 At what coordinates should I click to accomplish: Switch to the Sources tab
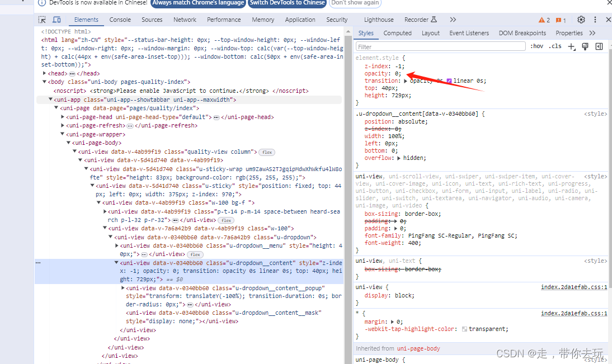(x=152, y=20)
